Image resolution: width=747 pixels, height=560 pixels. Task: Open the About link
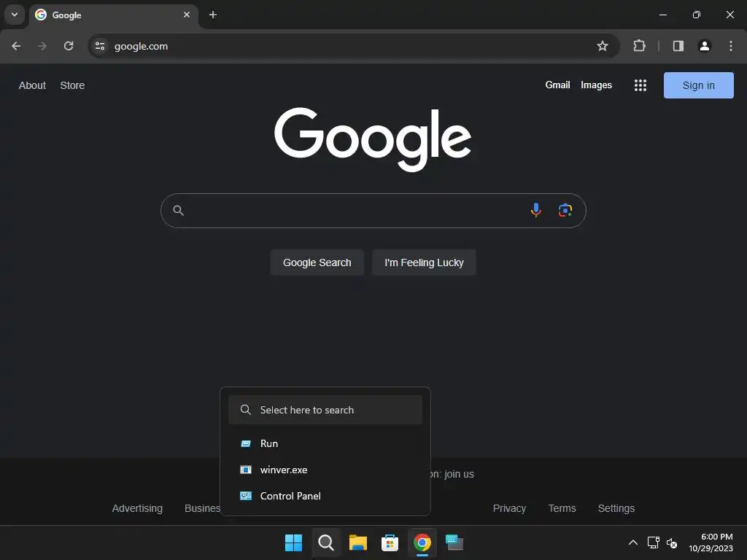pos(32,85)
